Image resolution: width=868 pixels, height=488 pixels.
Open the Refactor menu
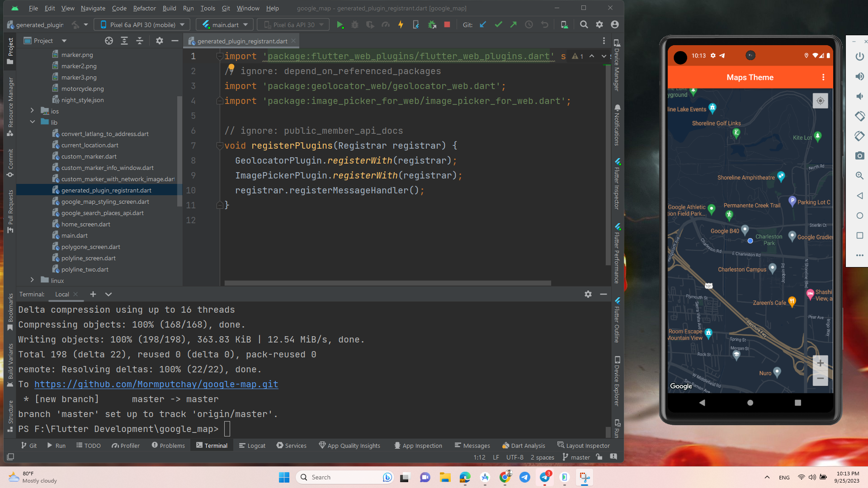pos(144,8)
